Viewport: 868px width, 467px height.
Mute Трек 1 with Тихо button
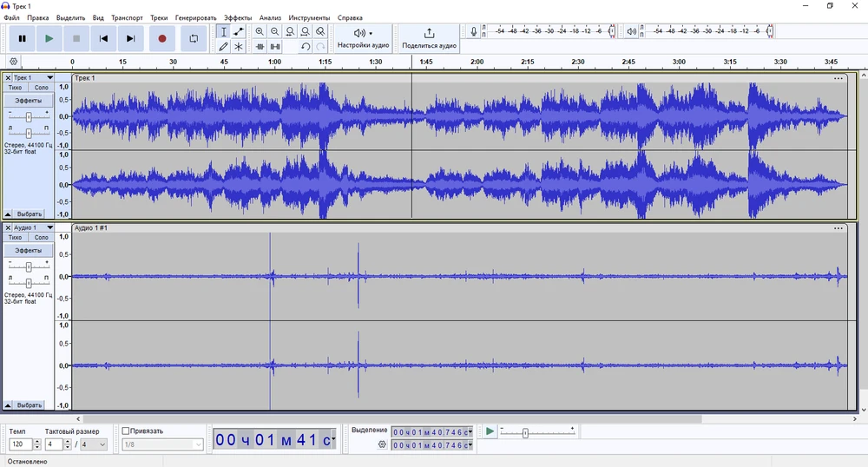click(16, 88)
